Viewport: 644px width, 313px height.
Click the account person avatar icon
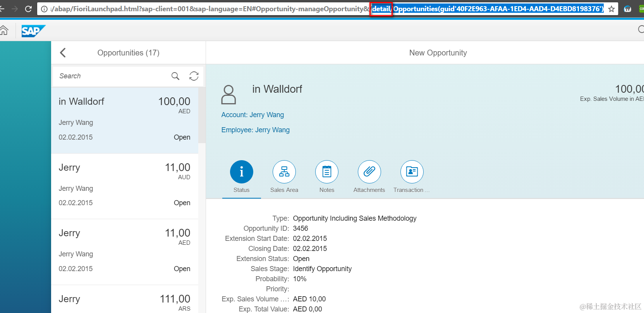coord(228,95)
